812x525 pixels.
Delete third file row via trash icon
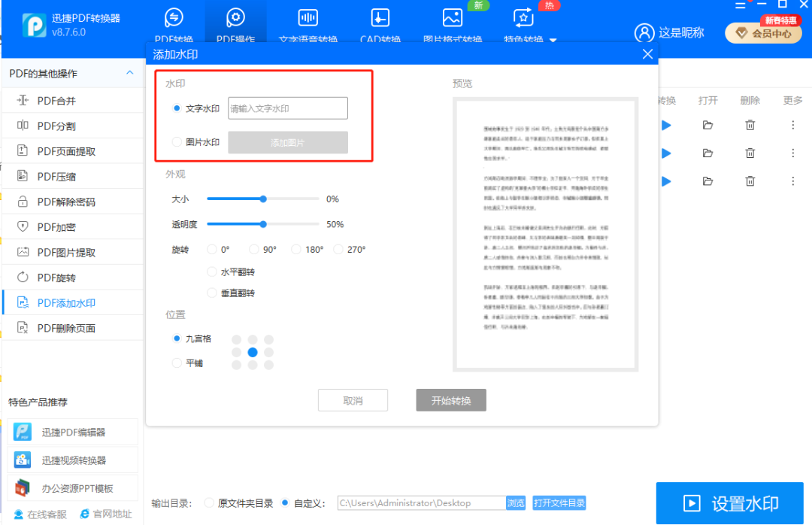750,181
